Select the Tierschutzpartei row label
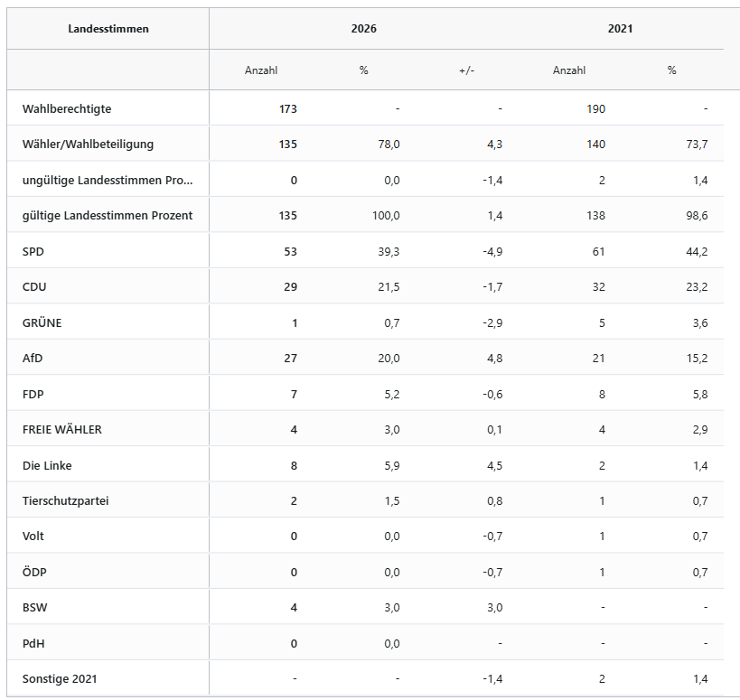 (65, 501)
